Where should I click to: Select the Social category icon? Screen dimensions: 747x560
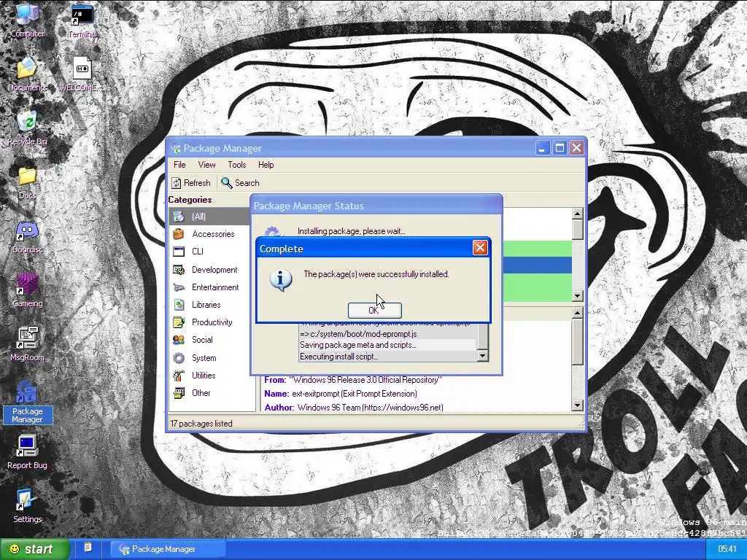179,340
